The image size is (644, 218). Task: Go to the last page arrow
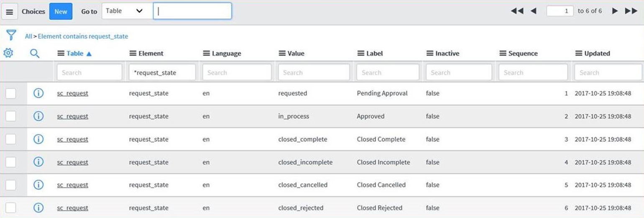631,11
